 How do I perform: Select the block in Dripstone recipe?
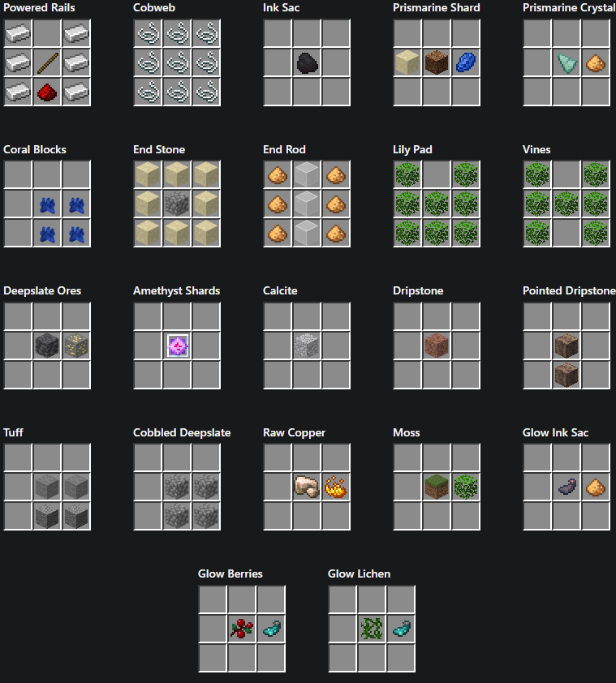(x=437, y=346)
